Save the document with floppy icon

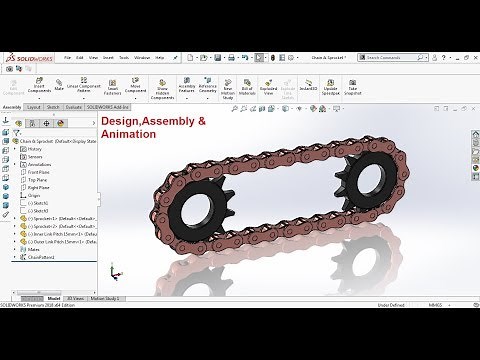[218, 58]
